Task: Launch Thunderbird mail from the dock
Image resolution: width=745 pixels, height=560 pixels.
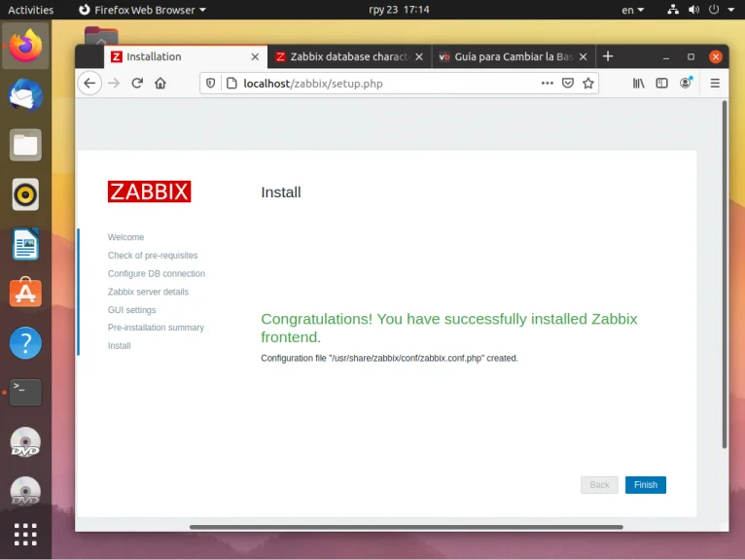Action: [x=25, y=95]
